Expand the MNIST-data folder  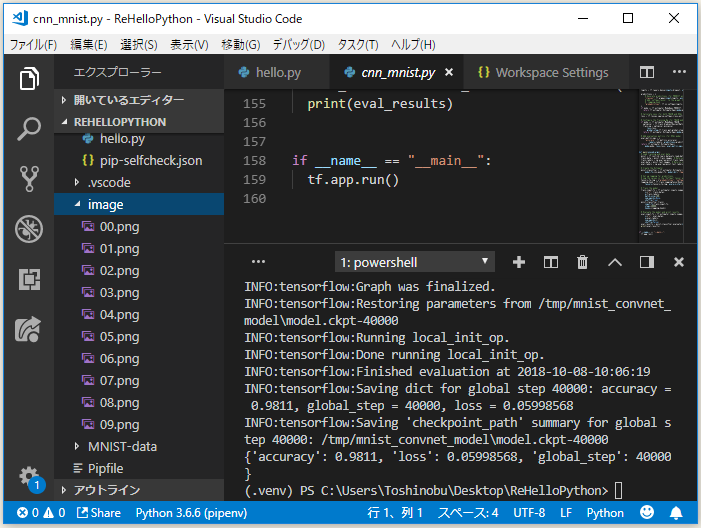(139, 446)
